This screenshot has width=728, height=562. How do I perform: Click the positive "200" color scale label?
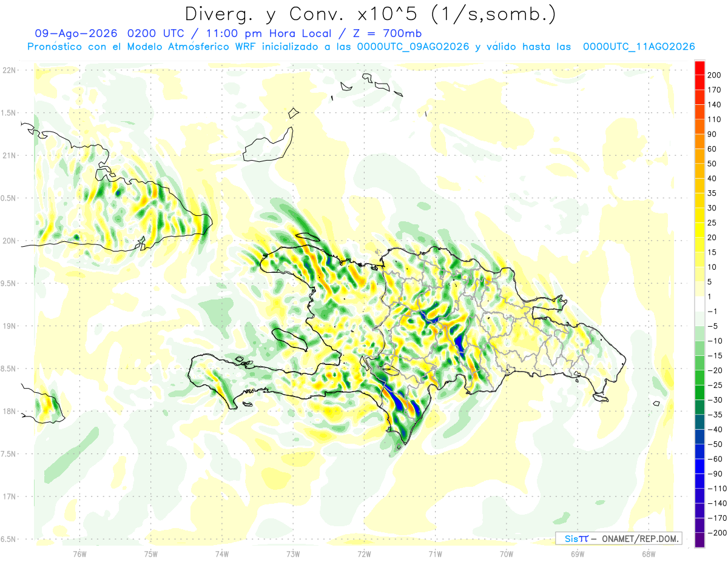tap(713, 75)
